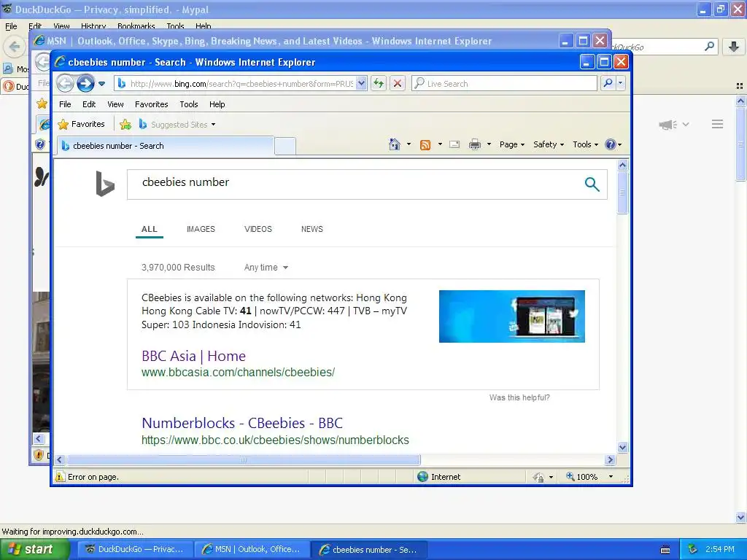Click the Bing logo
The image size is (747, 560).
click(x=105, y=184)
